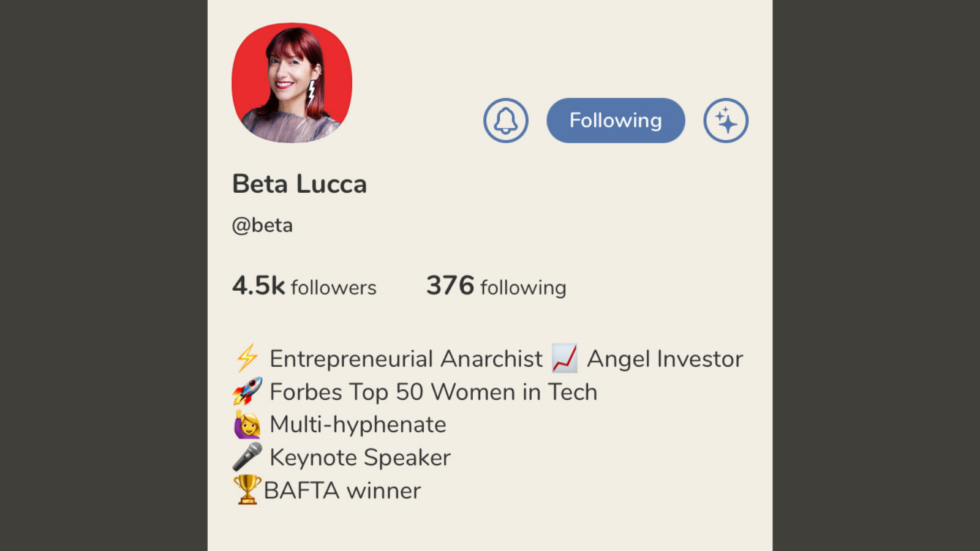980x551 pixels.
Task: Click the notification bell icon
Action: point(505,121)
